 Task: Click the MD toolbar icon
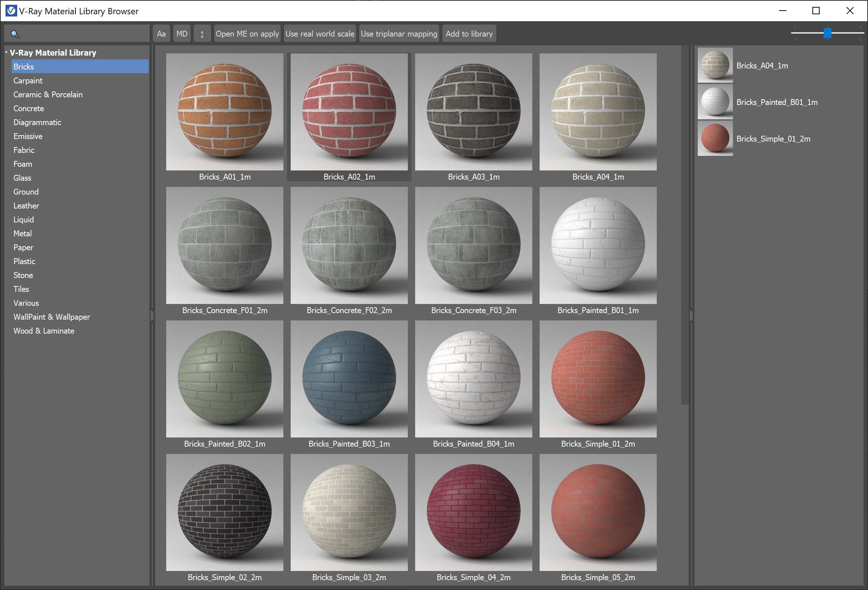182,33
